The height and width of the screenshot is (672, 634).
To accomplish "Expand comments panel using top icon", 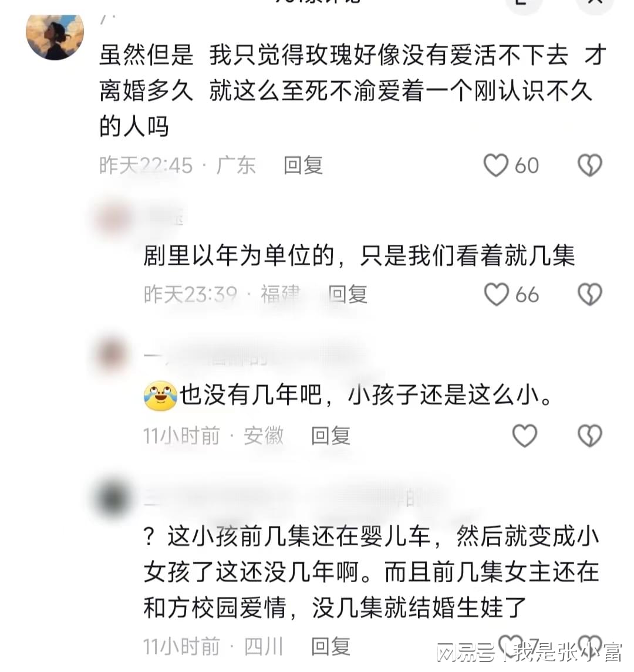I will 524,4.
